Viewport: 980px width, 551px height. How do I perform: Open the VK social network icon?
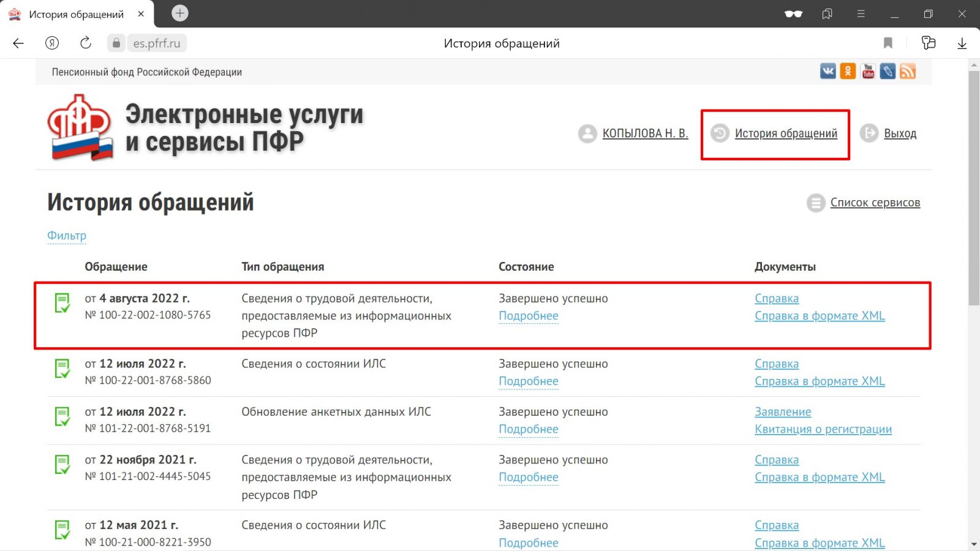[827, 72]
